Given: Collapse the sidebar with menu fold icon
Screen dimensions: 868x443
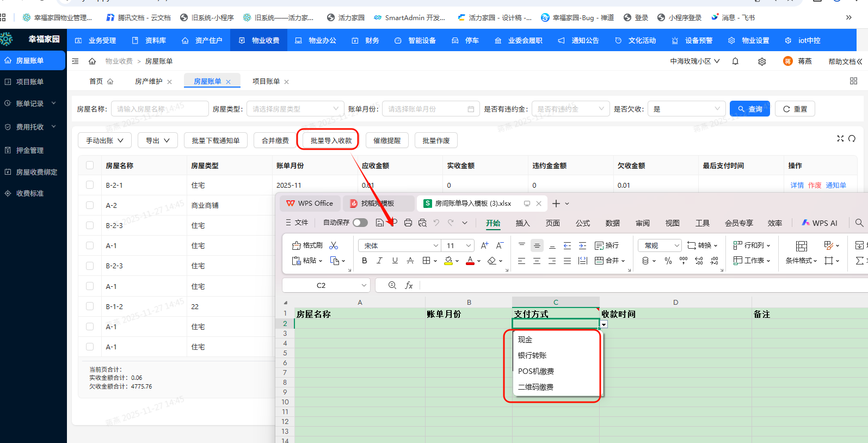Looking at the screenshot, I should pos(76,61).
